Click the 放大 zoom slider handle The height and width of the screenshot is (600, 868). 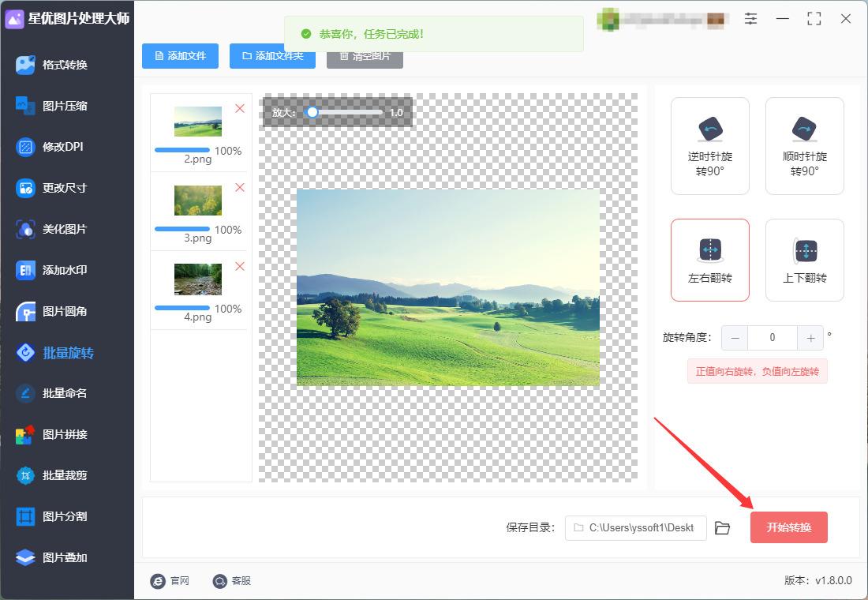(x=312, y=112)
